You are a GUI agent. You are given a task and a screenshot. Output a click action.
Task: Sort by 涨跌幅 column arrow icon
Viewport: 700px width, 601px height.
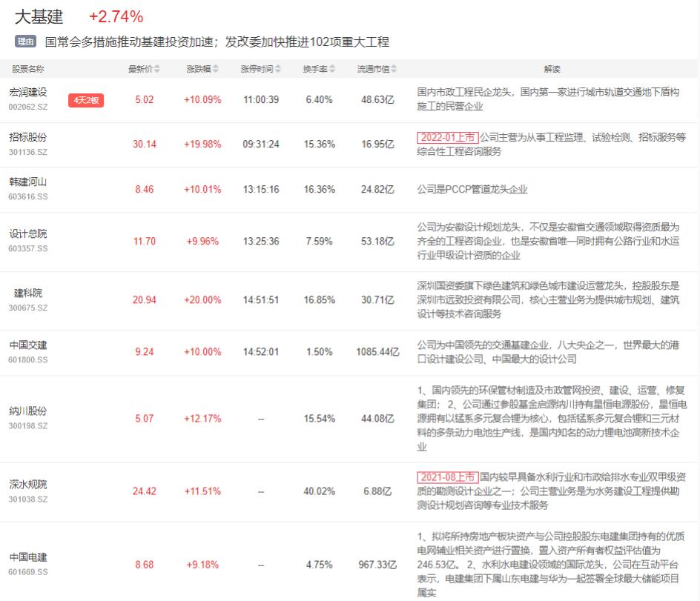coord(216,69)
